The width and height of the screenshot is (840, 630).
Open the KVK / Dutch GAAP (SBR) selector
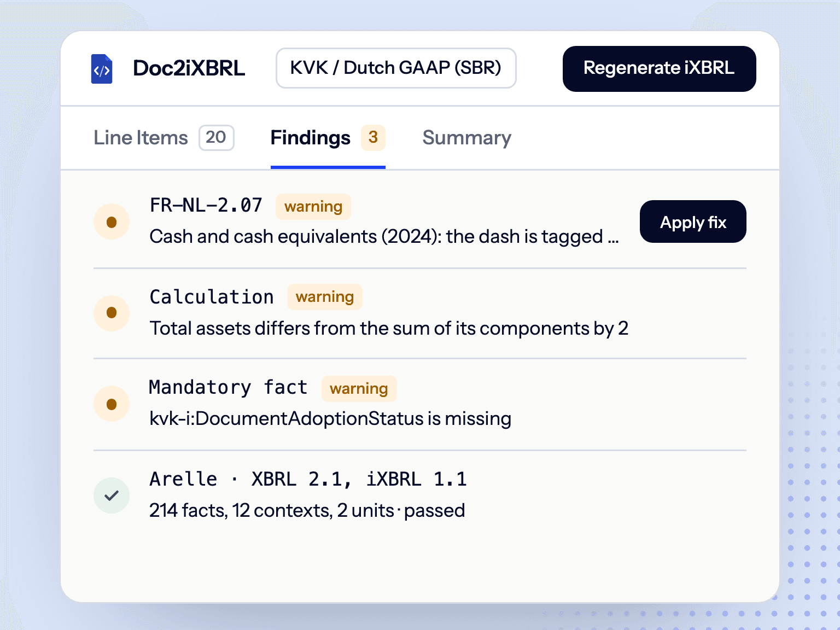(396, 68)
